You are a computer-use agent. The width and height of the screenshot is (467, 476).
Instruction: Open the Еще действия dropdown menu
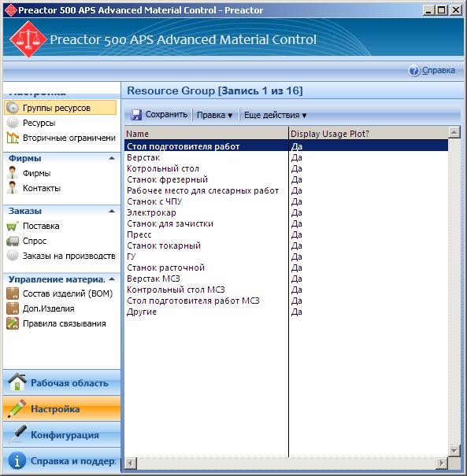click(276, 115)
